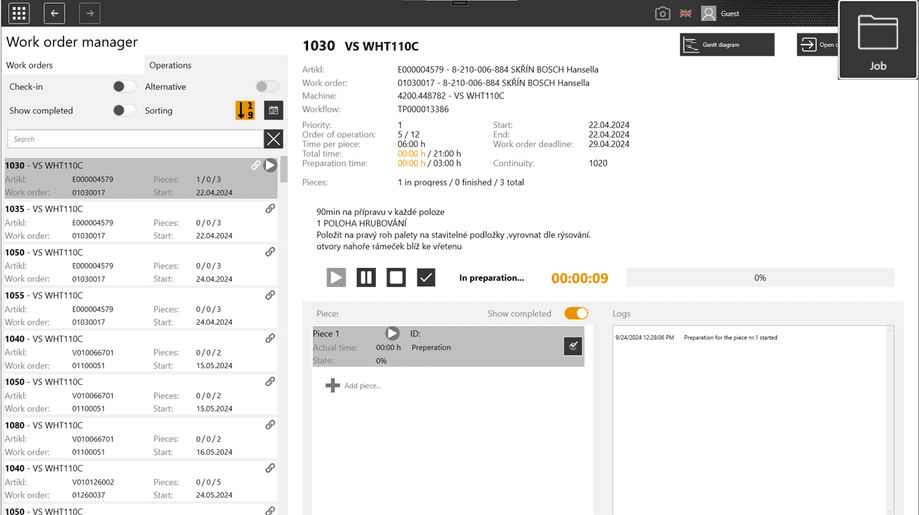Toggle the Check-in switch
This screenshot has width=919, height=515.
[x=123, y=87]
